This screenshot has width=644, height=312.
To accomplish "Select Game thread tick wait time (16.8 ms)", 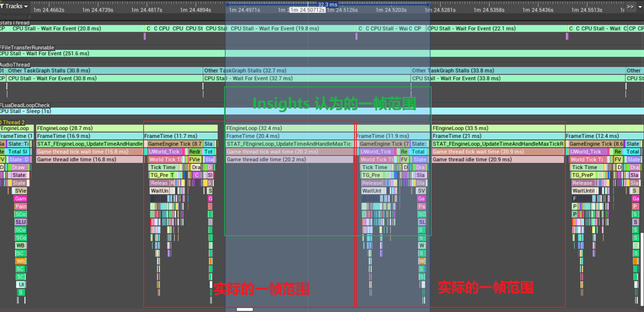I will tap(90, 152).
